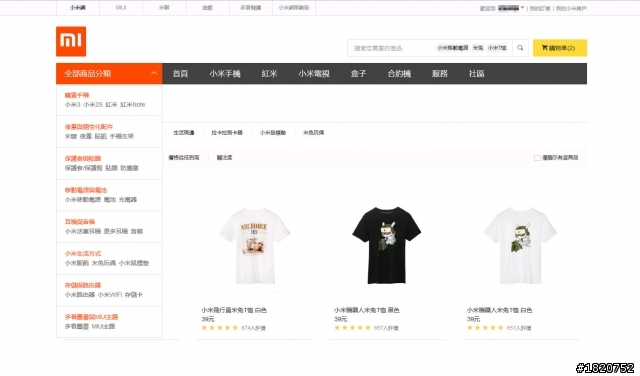Screen dimensions: 640x376
Task: Select 紅米Note in the sidebar
Action: (133, 105)
